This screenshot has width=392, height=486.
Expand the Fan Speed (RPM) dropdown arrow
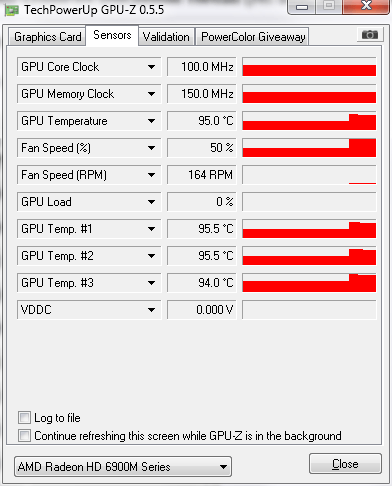[151, 175]
